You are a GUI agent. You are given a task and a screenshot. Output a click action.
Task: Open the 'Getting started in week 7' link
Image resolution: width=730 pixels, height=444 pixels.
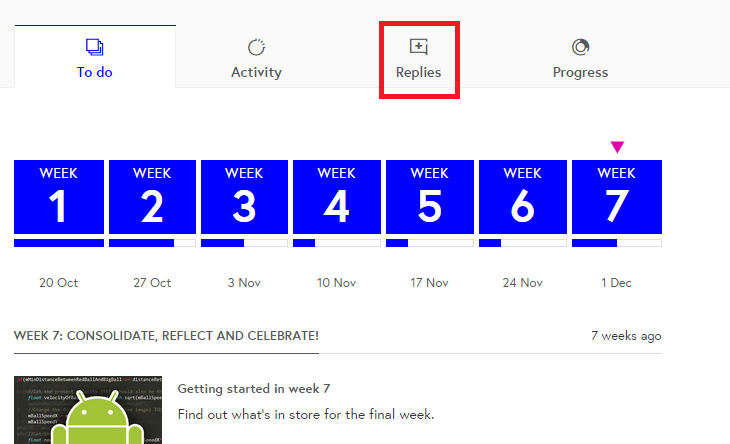pyautogui.click(x=254, y=389)
